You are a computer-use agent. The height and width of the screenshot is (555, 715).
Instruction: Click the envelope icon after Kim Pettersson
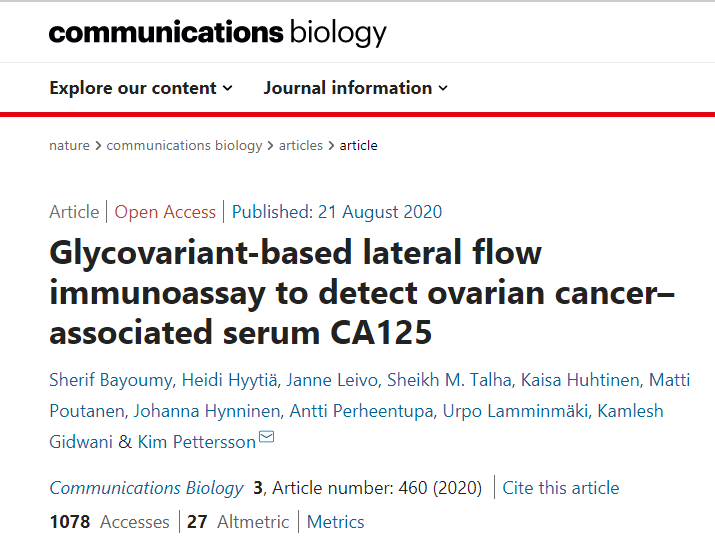267,439
